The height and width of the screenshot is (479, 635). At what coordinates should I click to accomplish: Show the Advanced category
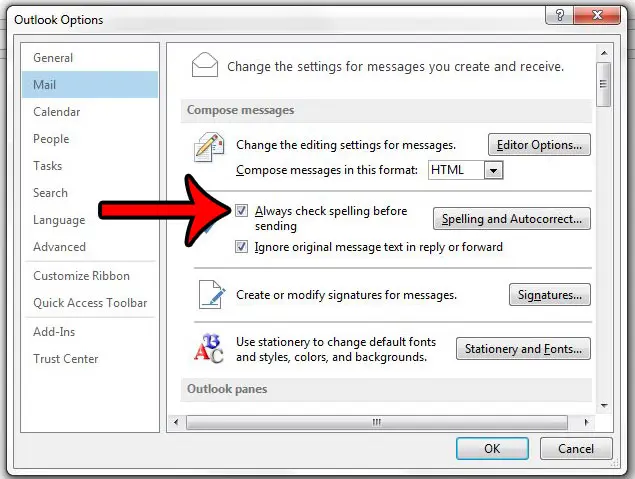pos(90,247)
